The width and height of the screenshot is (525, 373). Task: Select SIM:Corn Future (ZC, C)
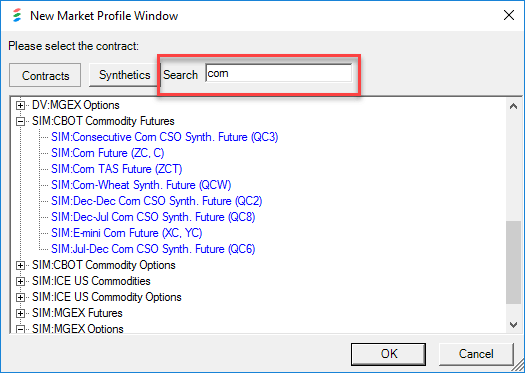click(x=107, y=153)
